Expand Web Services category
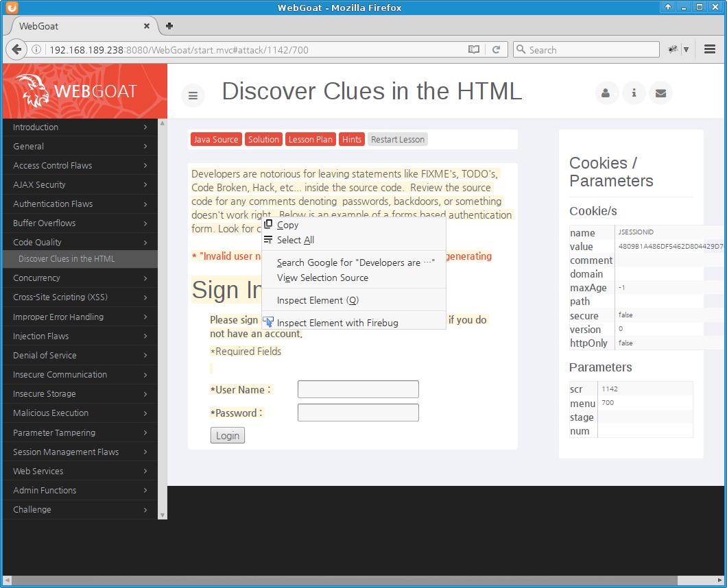 click(x=80, y=471)
